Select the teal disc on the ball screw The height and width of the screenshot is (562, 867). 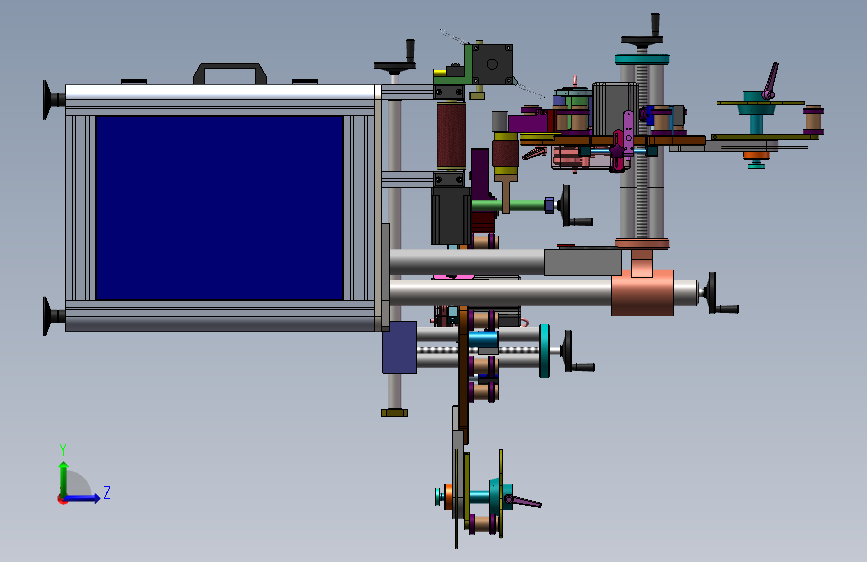click(x=545, y=351)
